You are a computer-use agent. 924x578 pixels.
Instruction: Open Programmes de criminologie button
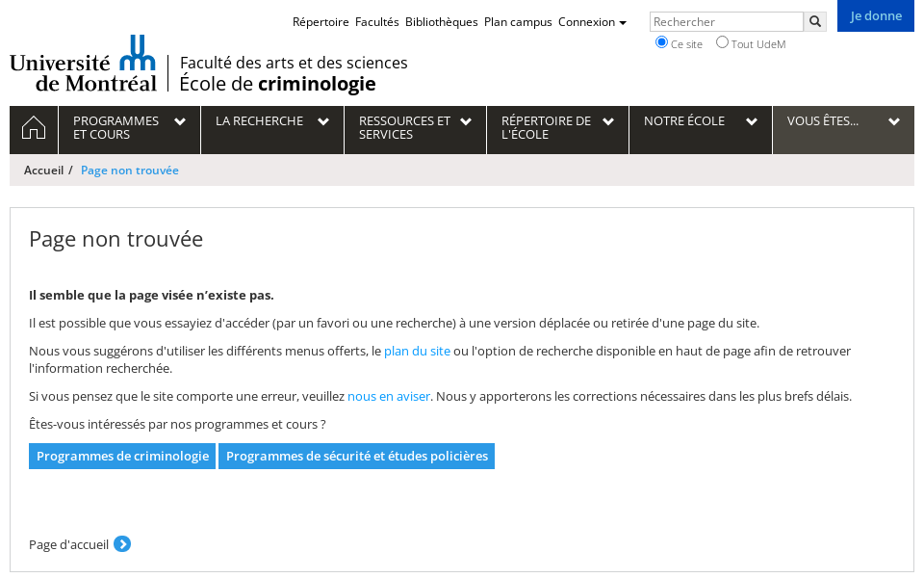pos(122,457)
